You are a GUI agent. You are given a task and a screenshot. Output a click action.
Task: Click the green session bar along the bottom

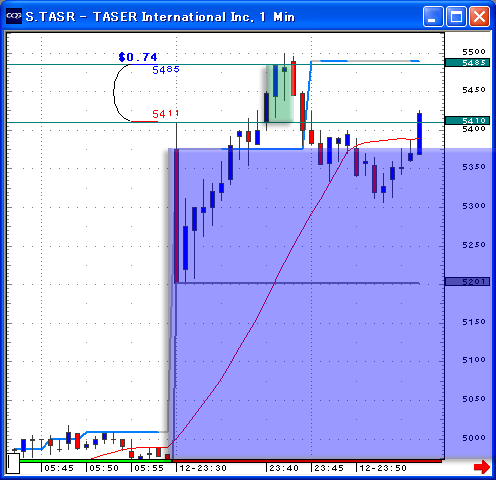(x=96, y=461)
